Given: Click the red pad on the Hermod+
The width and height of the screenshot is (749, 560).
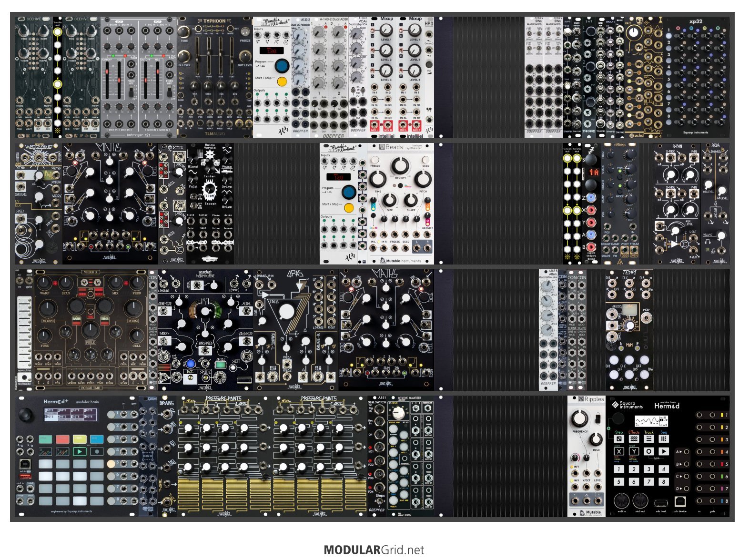Looking at the screenshot, I should [62, 439].
